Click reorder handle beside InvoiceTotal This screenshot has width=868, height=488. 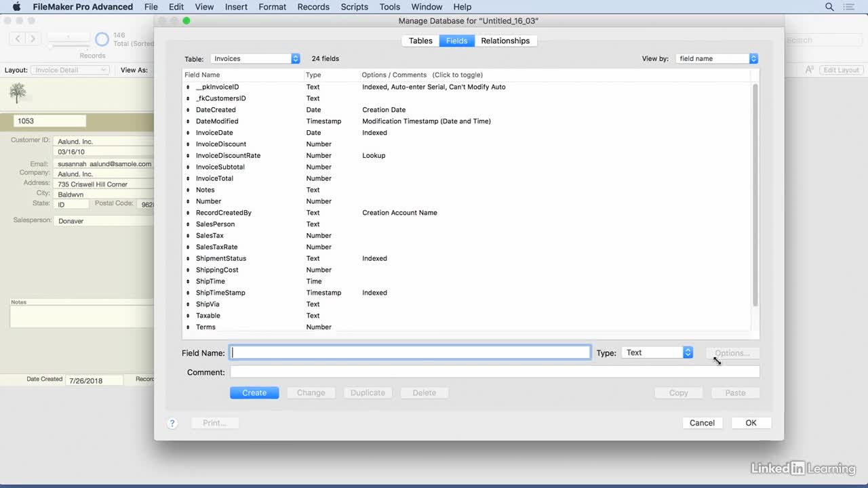point(189,179)
